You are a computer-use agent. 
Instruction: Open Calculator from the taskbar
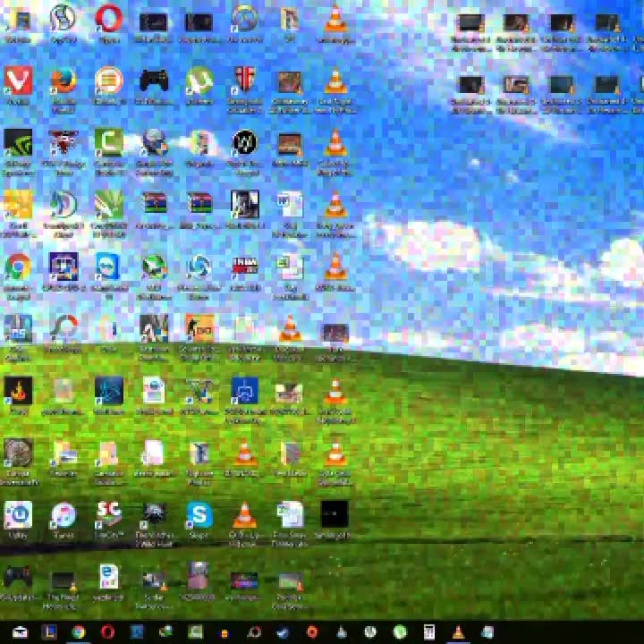(428, 632)
